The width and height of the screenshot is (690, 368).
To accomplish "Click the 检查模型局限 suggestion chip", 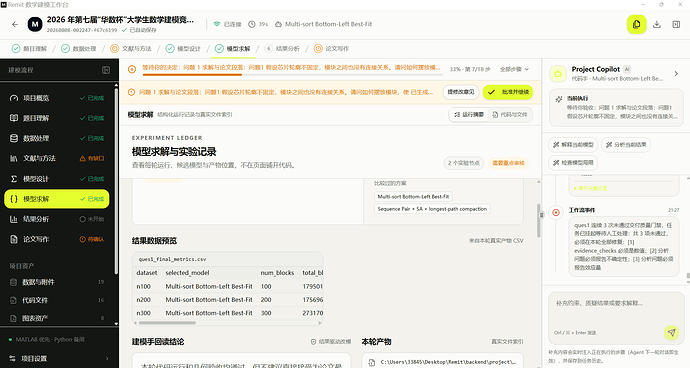I will (573, 163).
